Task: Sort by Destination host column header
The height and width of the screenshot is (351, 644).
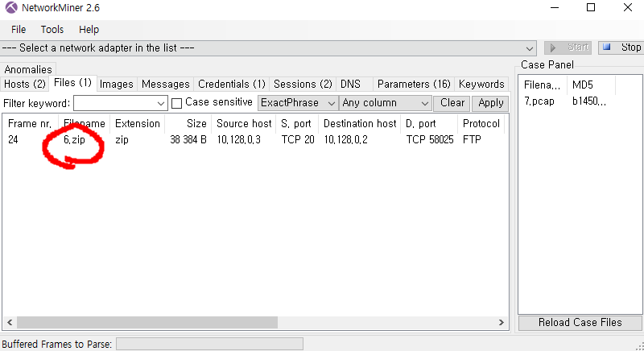Action: click(x=360, y=123)
